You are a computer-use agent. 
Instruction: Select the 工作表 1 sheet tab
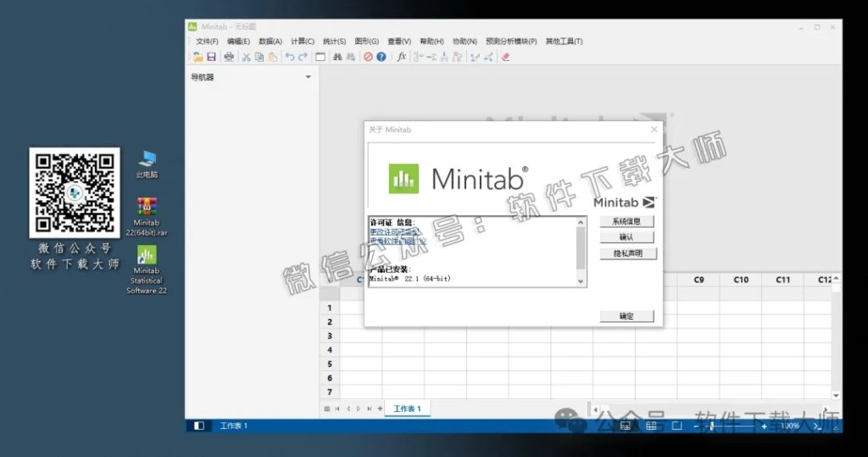pyautogui.click(x=408, y=409)
